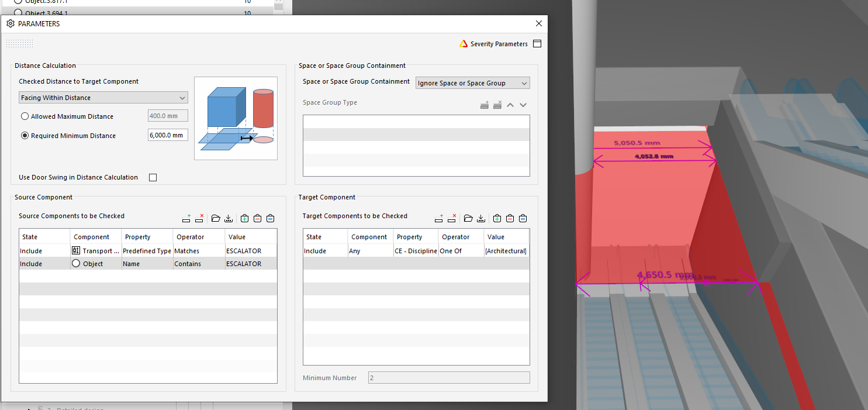
Task: Click red minus basket icon in Source Components
Action: click(257, 218)
